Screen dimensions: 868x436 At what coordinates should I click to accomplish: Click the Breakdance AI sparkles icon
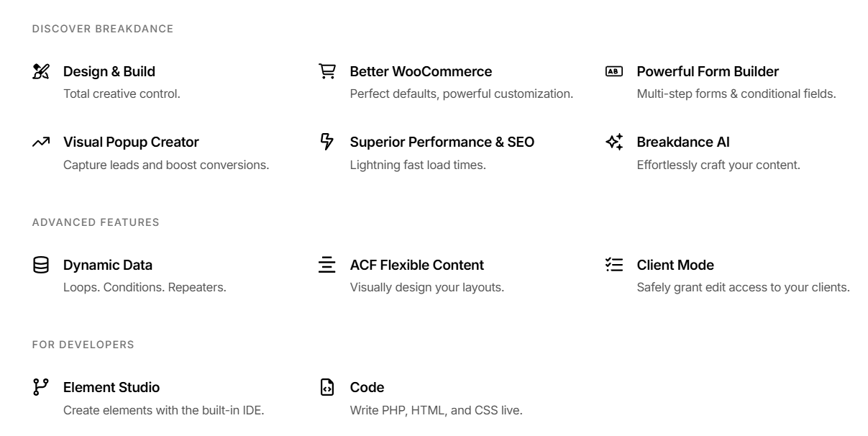coord(613,142)
